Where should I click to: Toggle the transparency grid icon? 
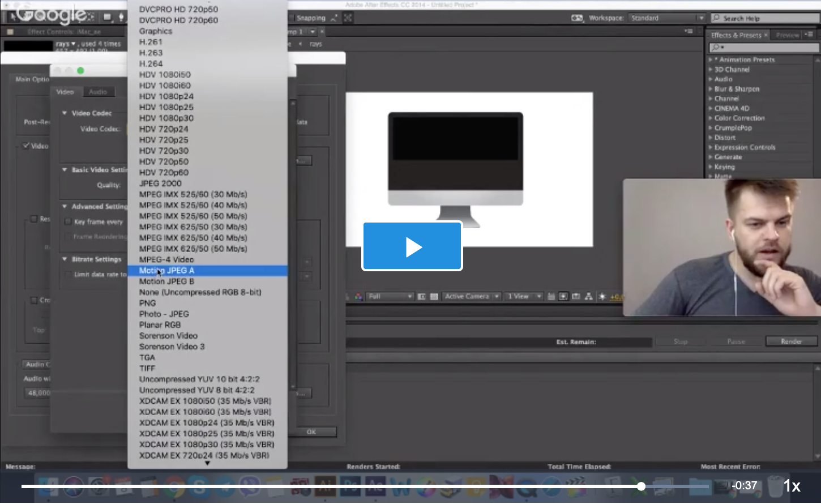(x=434, y=296)
